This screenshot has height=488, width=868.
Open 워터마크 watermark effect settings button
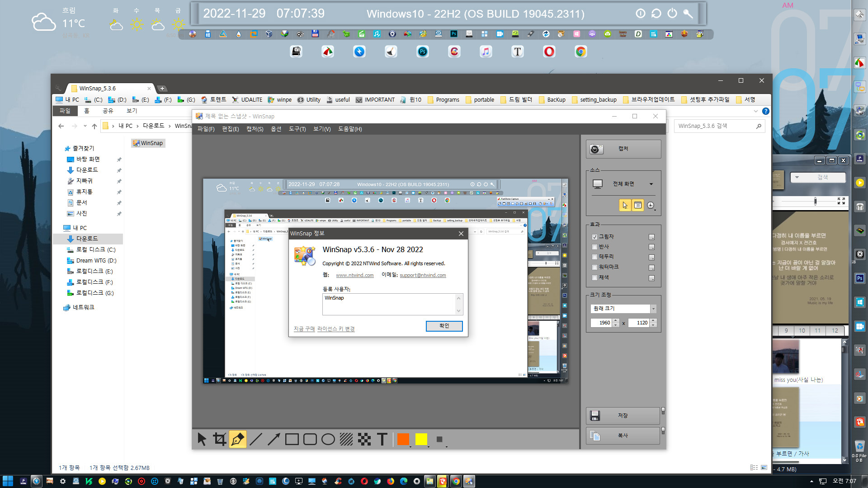pyautogui.click(x=651, y=267)
